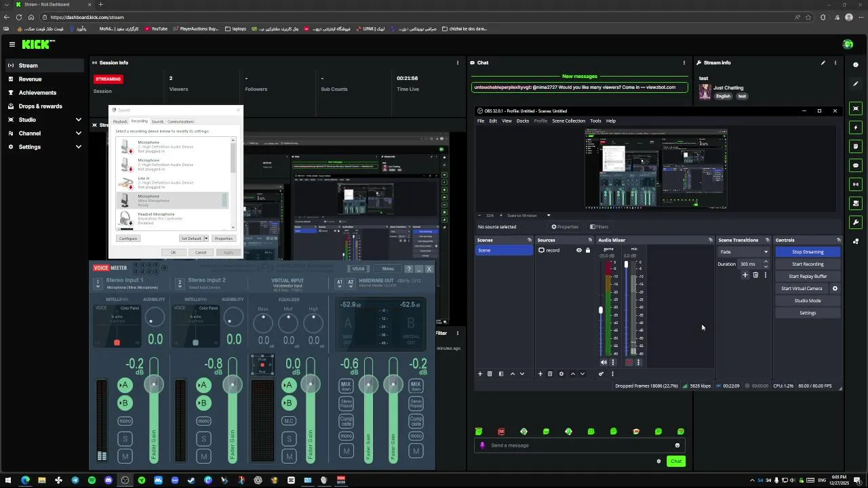Add a configurable transition with plus icon
This screenshot has height=488, width=868.
click(745, 274)
